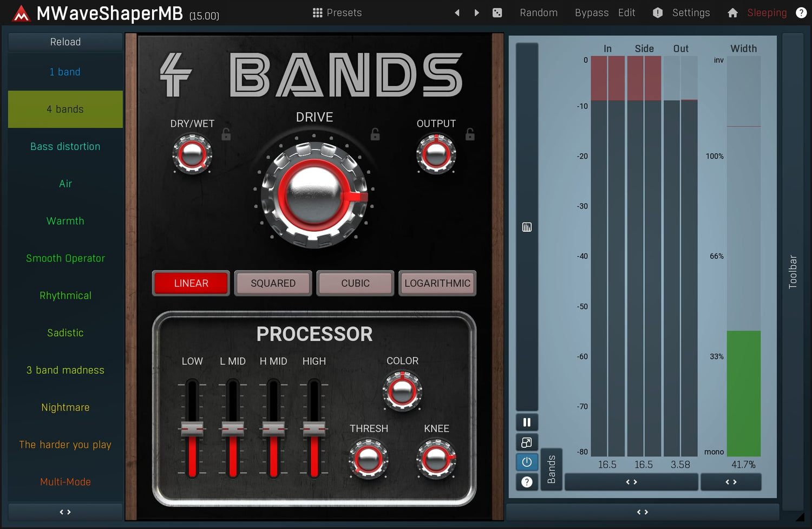Click the previous preset arrow
Viewport: 812px width, 529px height.
click(x=457, y=12)
